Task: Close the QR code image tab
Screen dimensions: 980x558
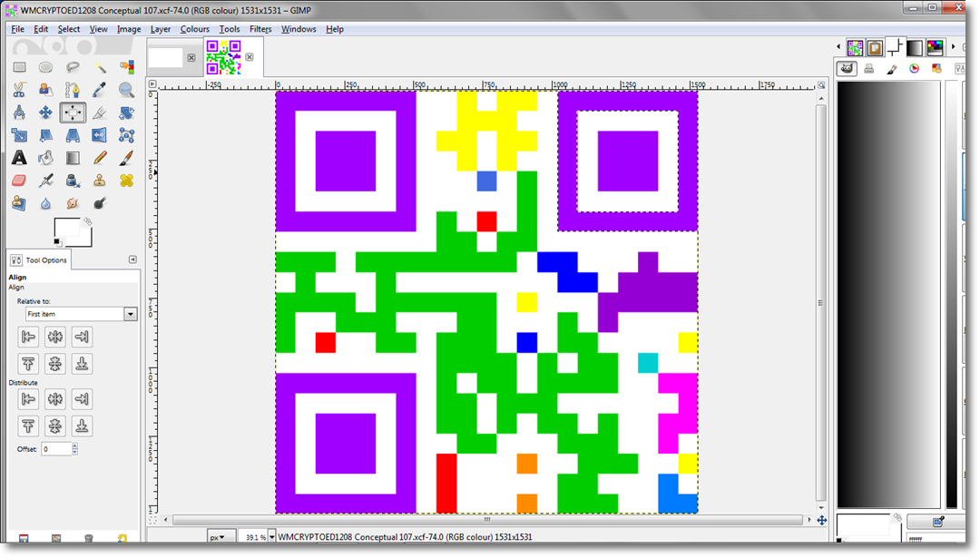Action: 250,57
